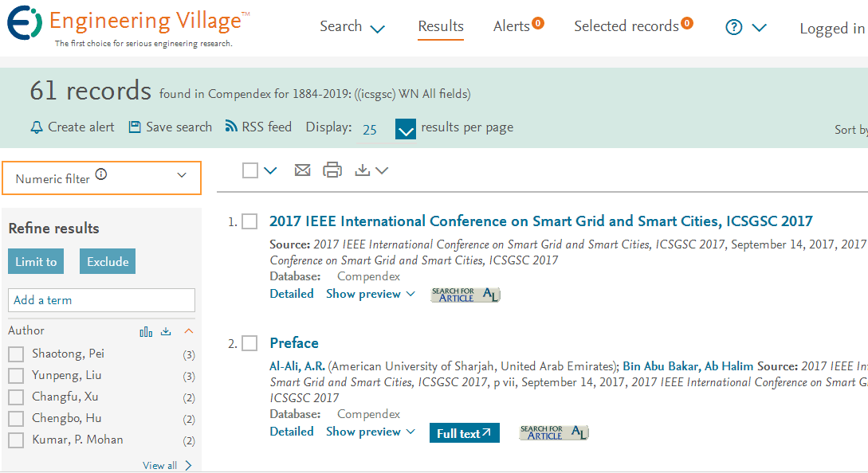Open Author facet bar chart icon

click(x=146, y=331)
